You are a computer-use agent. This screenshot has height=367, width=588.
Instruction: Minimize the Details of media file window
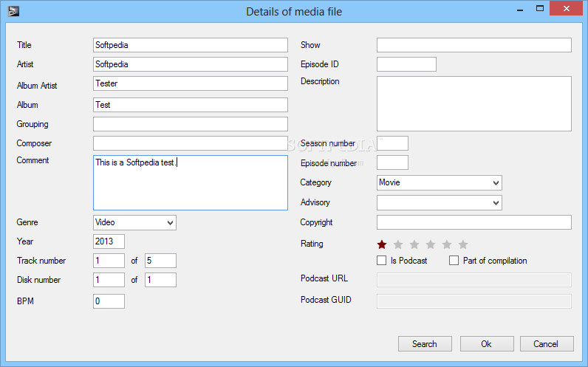[520, 9]
